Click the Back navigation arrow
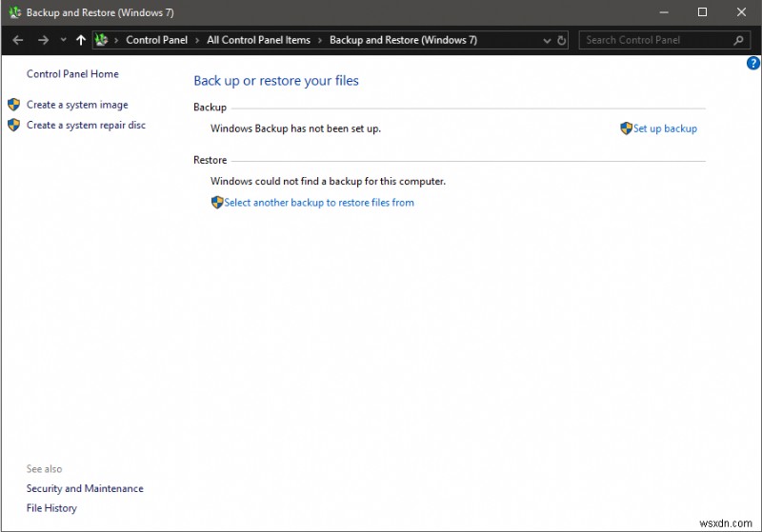This screenshot has height=532, width=762. [17, 40]
